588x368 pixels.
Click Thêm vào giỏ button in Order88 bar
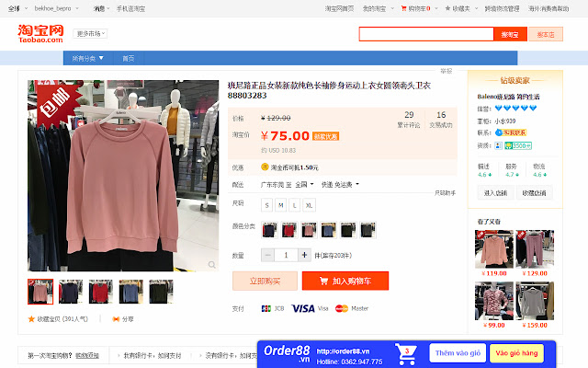coord(458,353)
